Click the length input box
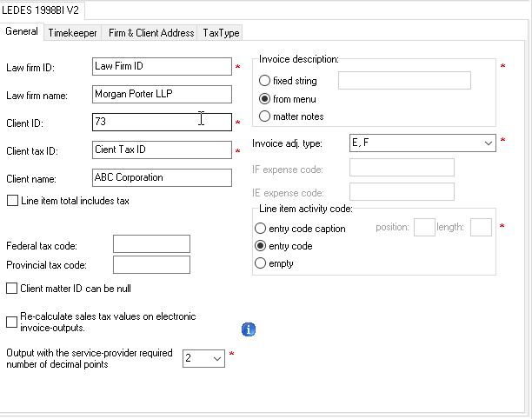The image size is (532, 419). [481, 227]
